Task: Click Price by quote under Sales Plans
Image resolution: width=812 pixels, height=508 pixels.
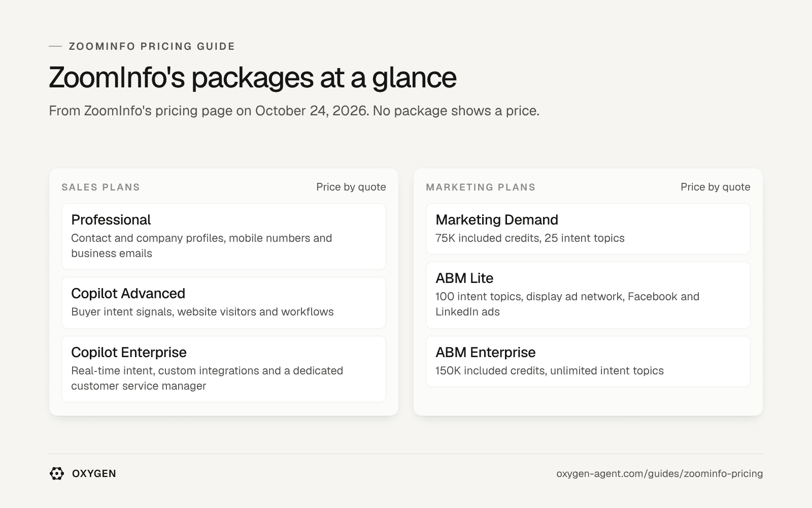Action: coord(351,187)
